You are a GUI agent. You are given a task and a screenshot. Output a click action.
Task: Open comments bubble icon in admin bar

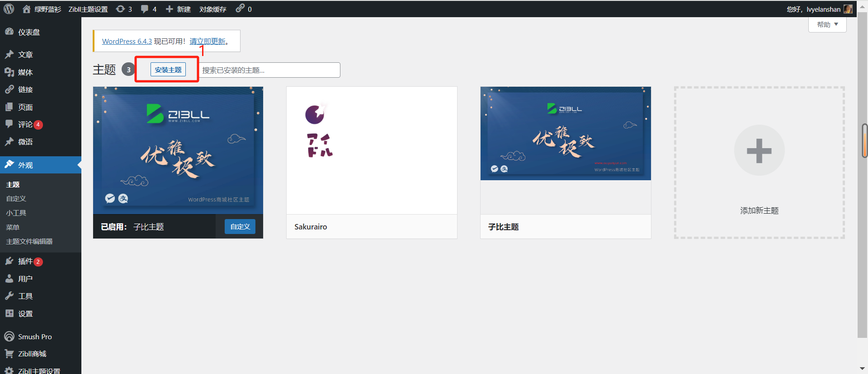[145, 9]
